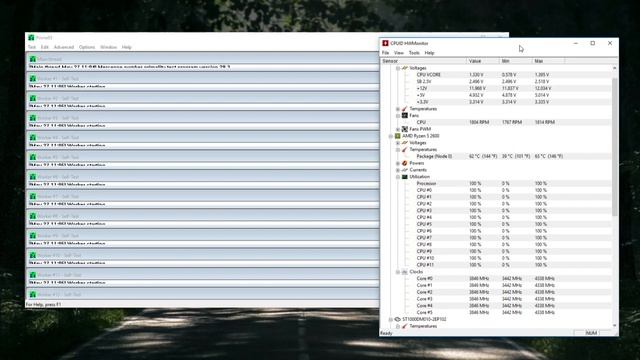Click the orange Powers node icon
Image resolution: width=640 pixels, height=360 pixels.
coord(404,163)
